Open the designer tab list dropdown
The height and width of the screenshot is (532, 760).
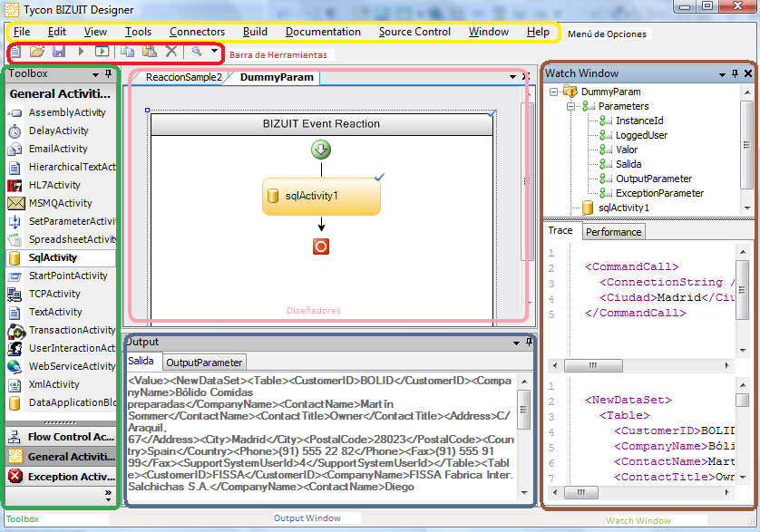click(512, 76)
